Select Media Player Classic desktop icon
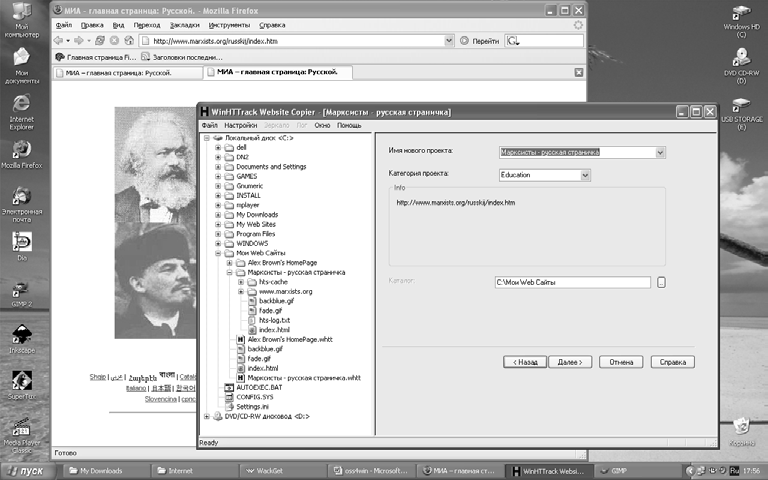The width and height of the screenshot is (768, 480). [22, 428]
